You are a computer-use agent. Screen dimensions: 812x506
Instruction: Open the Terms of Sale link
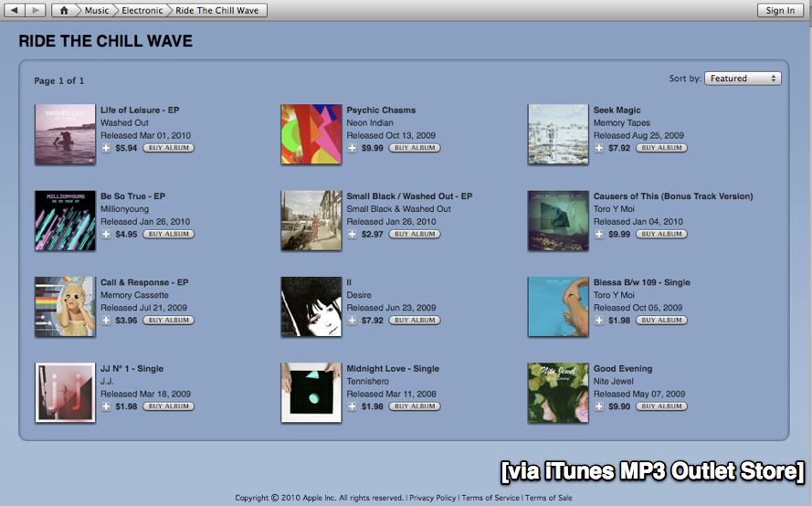tap(548, 498)
